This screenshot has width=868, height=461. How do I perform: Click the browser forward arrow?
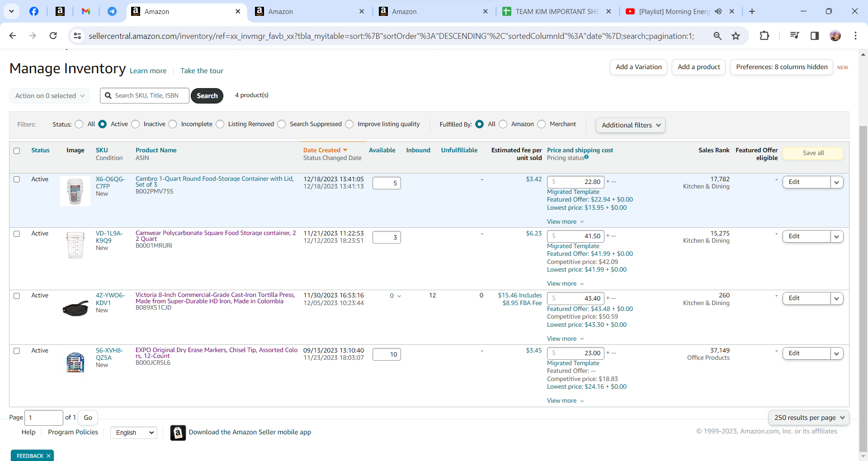click(x=33, y=36)
